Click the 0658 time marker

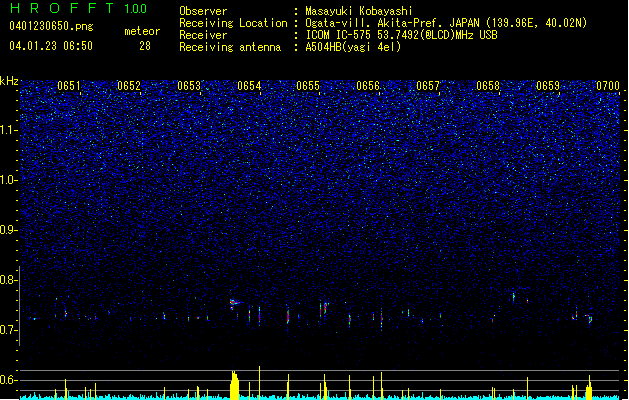click(488, 86)
